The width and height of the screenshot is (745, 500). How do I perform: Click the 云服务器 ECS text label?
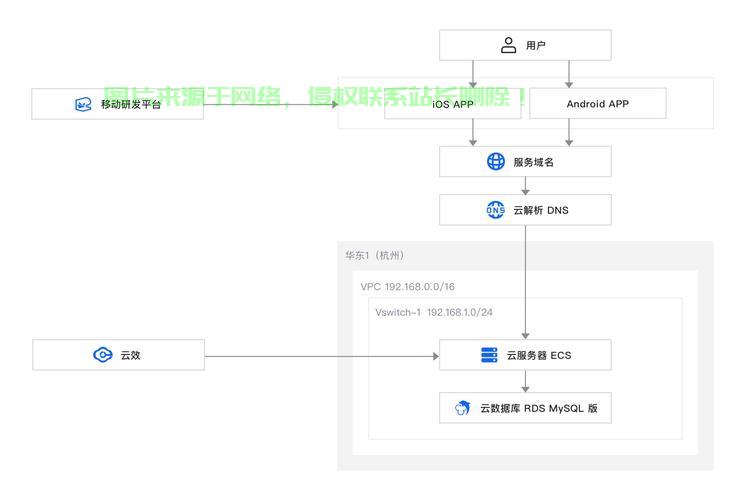tap(538, 355)
